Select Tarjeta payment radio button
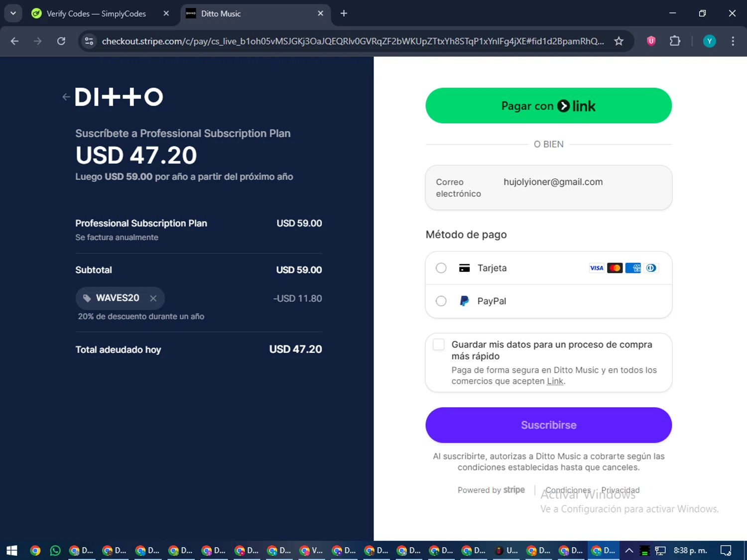Image resolution: width=747 pixels, height=560 pixels. click(x=441, y=268)
